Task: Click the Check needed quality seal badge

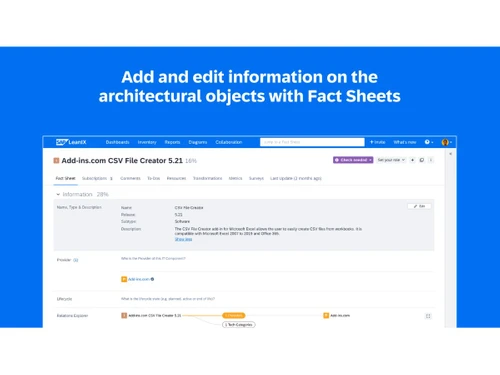Action: [353, 160]
